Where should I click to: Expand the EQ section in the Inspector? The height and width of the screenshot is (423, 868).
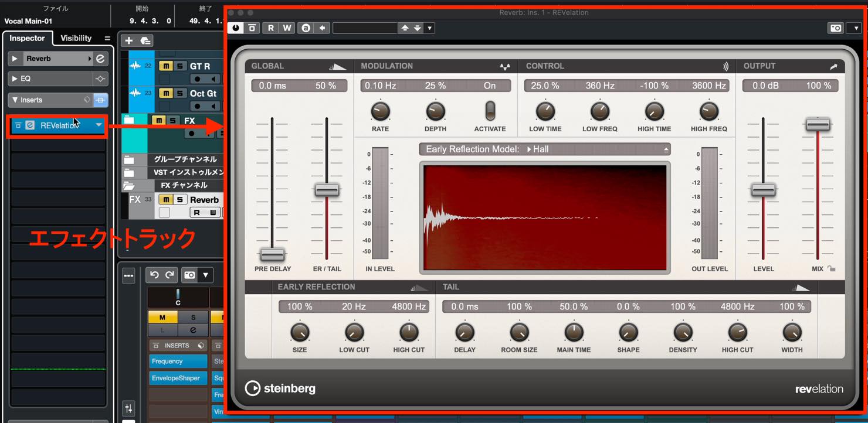point(15,79)
